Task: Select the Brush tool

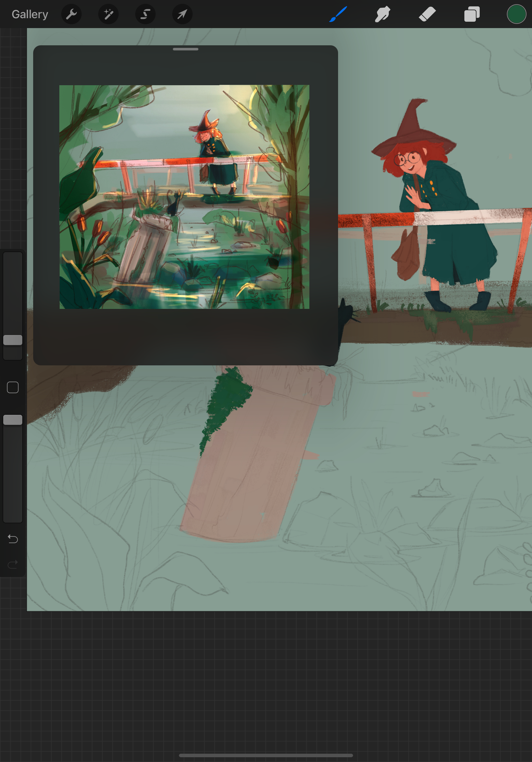Action: coord(338,14)
